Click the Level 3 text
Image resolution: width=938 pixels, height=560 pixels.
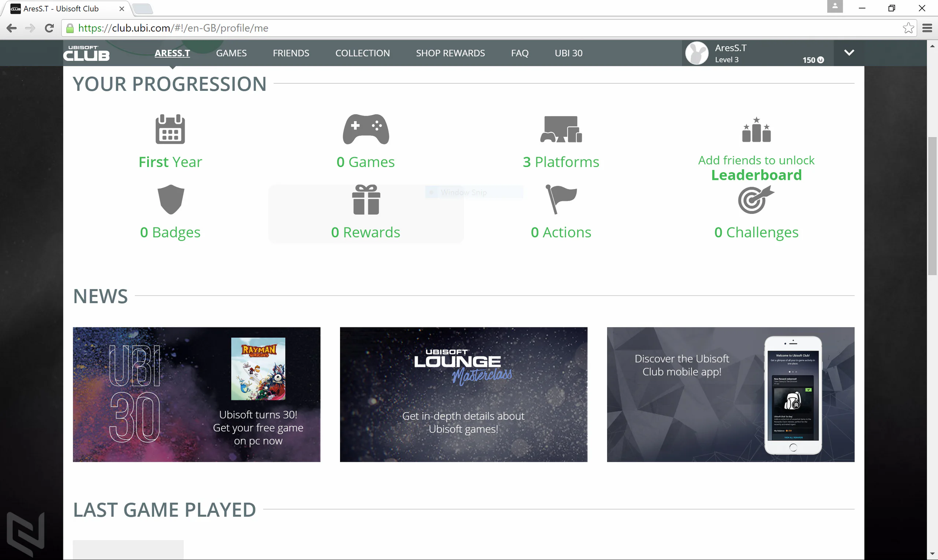(727, 60)
